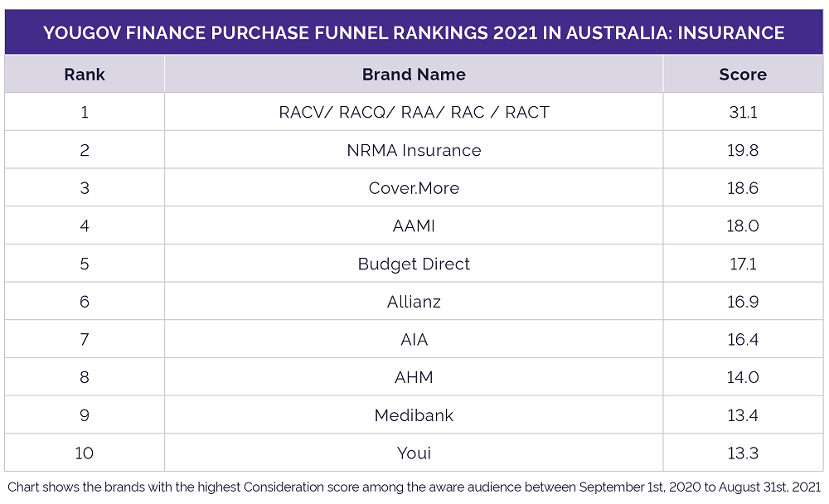Select the RACV/ RACQ/ RAA/ RAC / RACT cell
The image size is (829, 504).
click(x=414, y=112)
